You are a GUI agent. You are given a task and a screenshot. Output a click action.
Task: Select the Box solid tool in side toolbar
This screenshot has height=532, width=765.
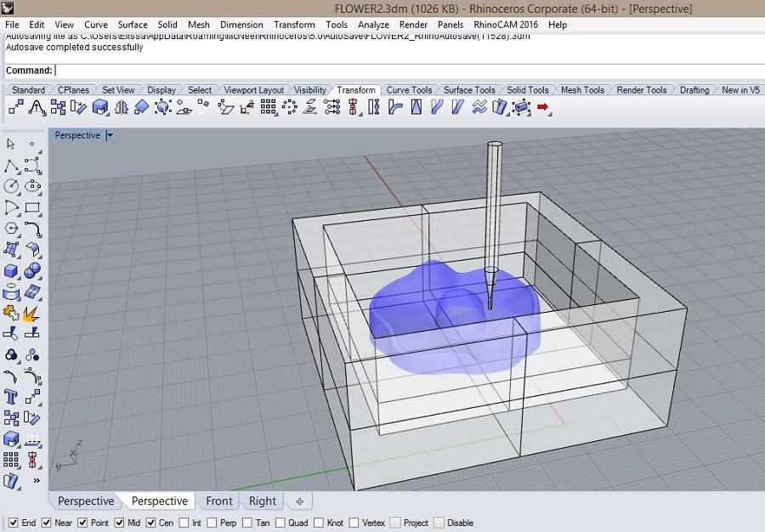coord(11,271)
